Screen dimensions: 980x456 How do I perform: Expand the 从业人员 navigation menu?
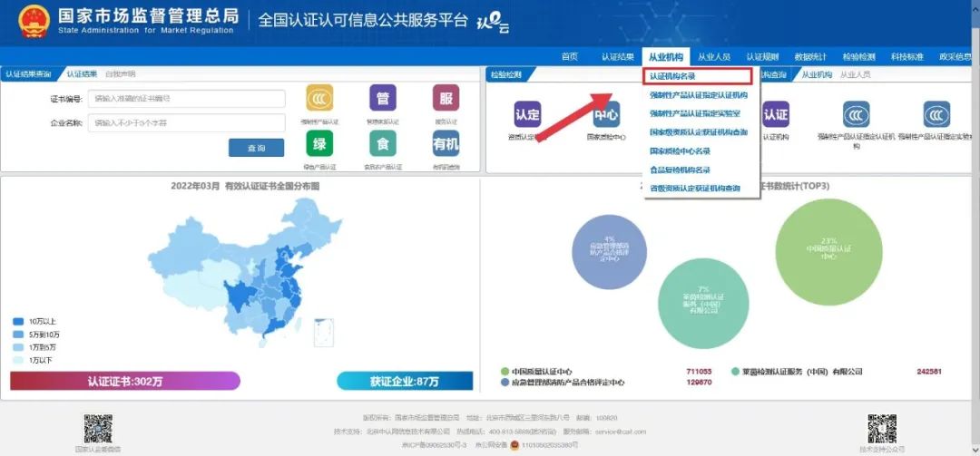click(713, 56)
